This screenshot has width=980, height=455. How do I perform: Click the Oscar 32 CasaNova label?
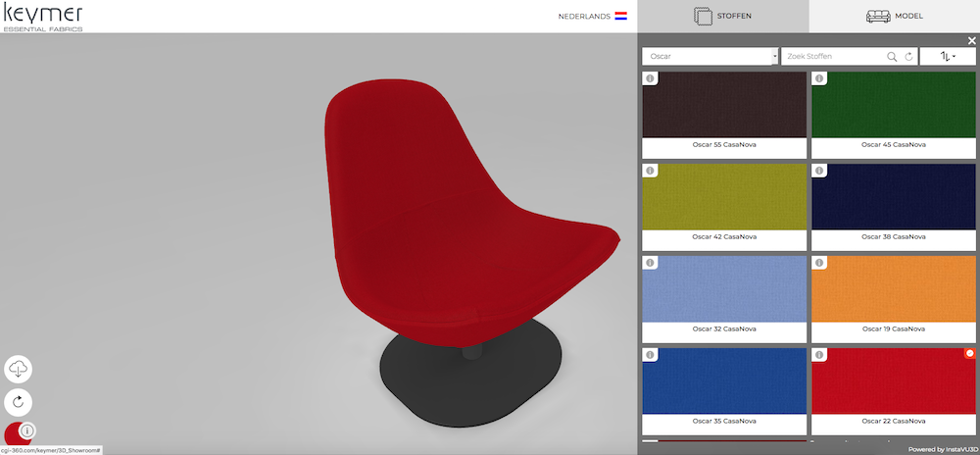724,329
